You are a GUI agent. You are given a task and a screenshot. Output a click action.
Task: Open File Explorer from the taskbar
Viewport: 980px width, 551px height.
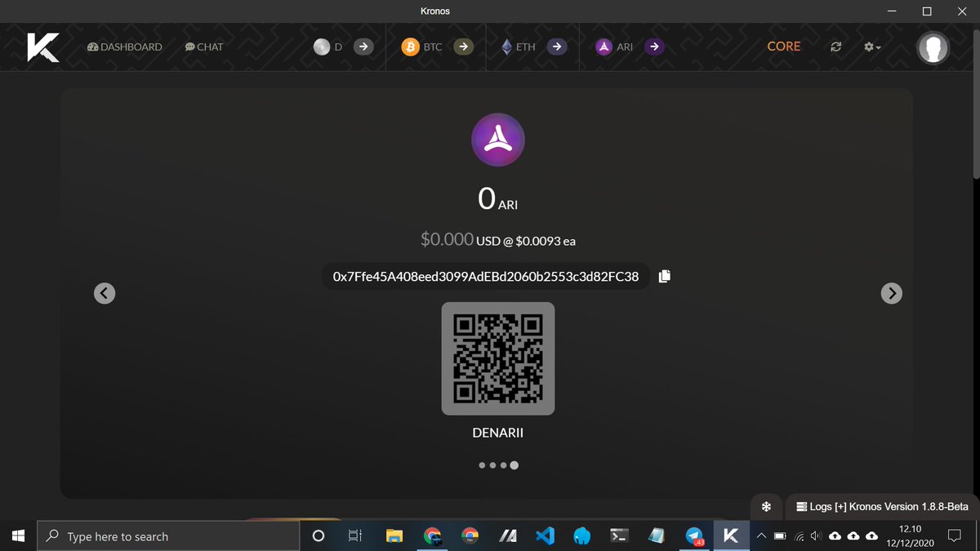click(394, 536)
